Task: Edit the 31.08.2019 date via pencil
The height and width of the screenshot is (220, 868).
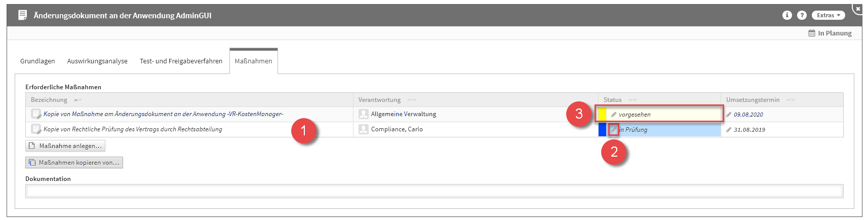Action: coord(729,130)
